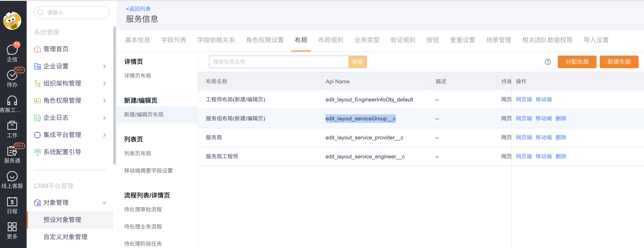
Task: Click the 企业设置 menu icon
Action: click(x=37, y=66)
